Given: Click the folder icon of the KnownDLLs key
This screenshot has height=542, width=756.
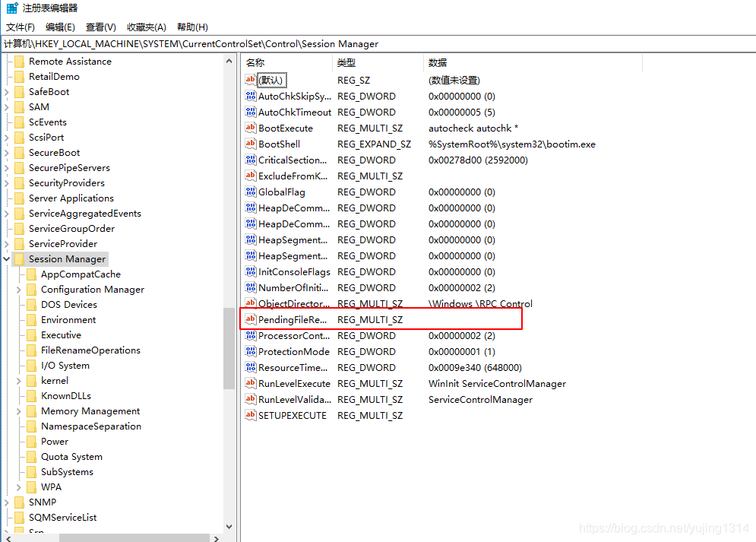Looking at the screenshot, I should pos(33,395).
